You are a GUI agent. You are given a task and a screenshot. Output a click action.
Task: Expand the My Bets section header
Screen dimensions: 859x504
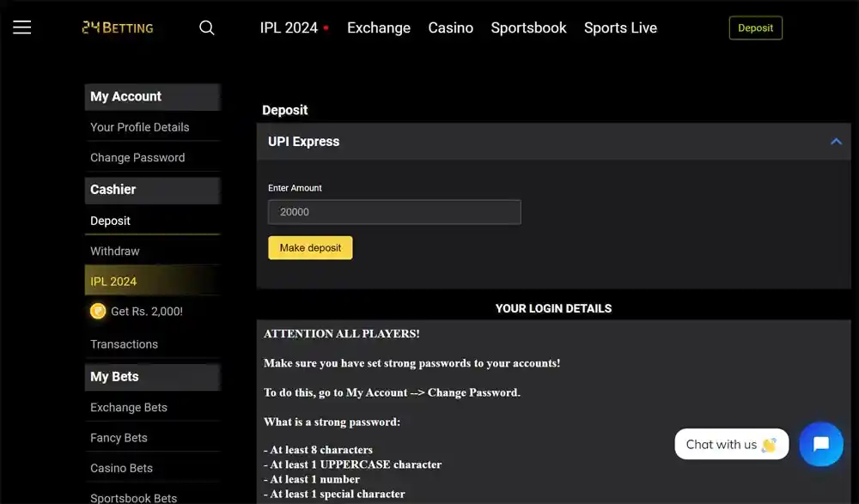coord(152,376)
